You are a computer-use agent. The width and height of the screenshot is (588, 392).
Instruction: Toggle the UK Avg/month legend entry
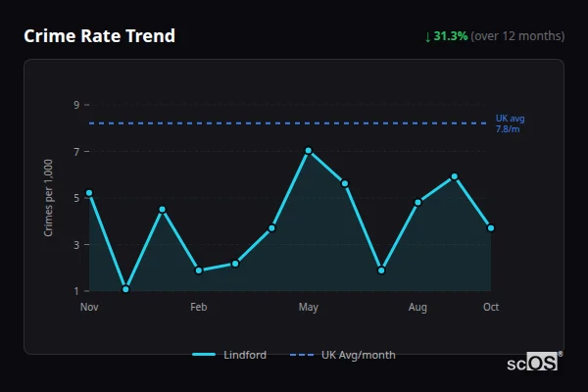coord(343,355)
